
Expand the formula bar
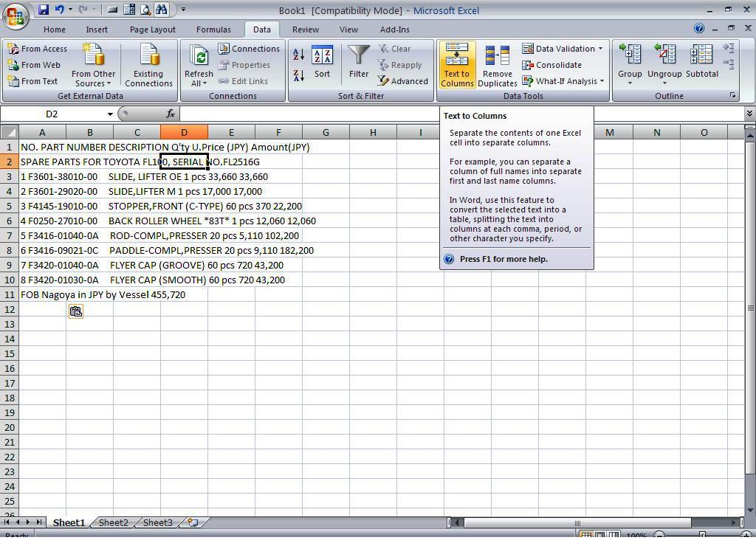coord(749,113)
